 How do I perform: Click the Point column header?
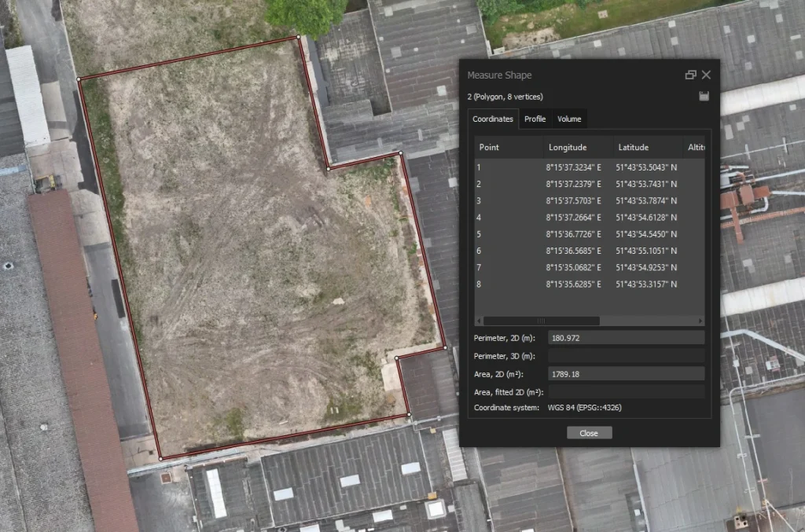click(x=491, y=146)
